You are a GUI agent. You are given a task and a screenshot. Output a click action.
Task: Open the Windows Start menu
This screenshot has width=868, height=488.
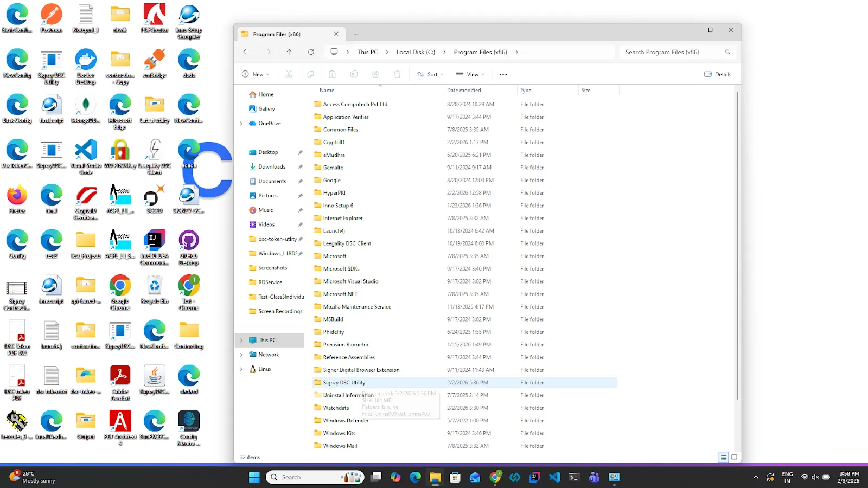[x=254, y=477]
